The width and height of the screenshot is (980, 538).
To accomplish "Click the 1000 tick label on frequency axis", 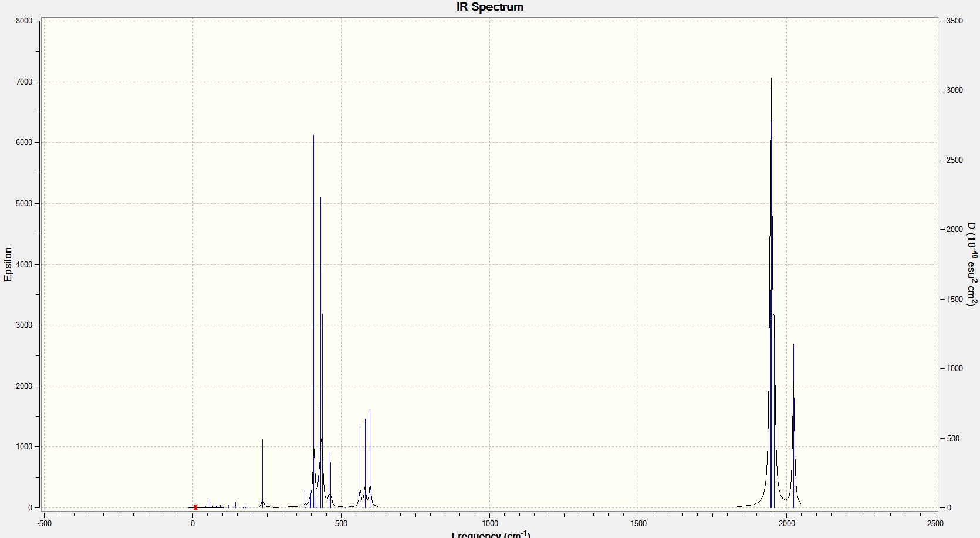I will coord(490,523).
